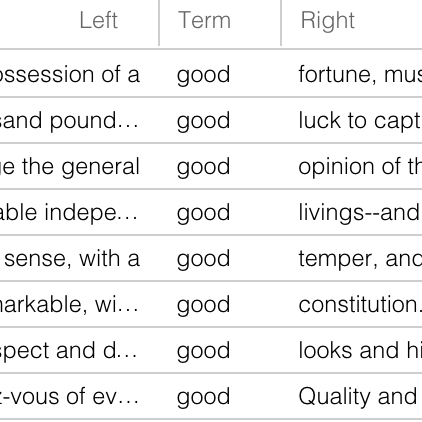Click left context 'able indepe…'
The width and height of the screenshot is (422, 422).
point(69,213)
